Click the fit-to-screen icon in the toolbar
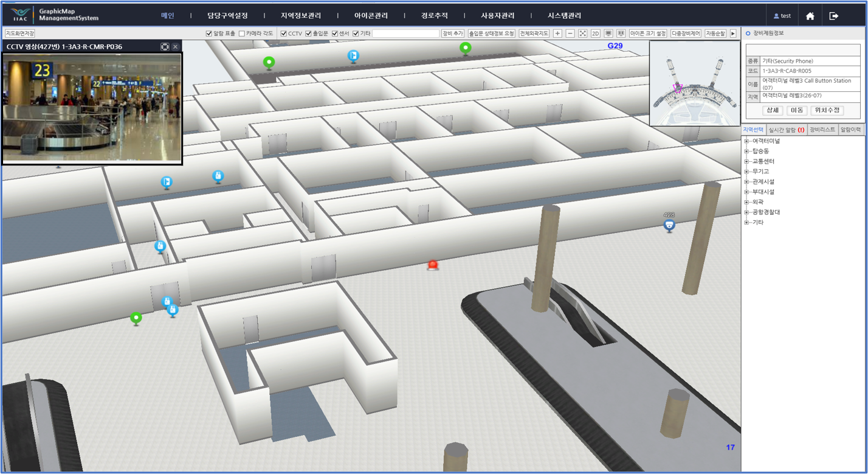Image resolution: width=868 pixels, height=474 pixels. (583, 33)
